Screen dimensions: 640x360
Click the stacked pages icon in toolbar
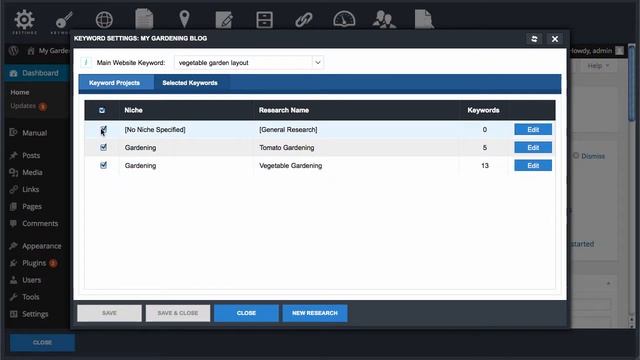click(144, 19)
